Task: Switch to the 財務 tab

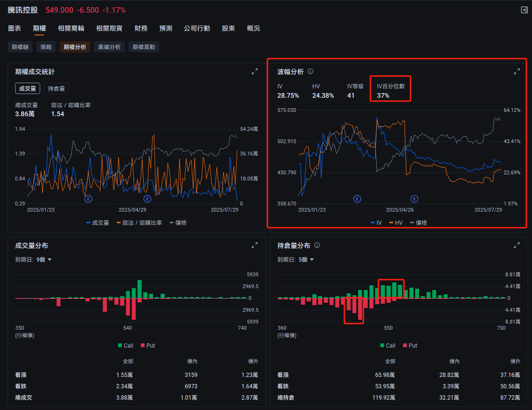Action: pyautogui.click(x=141, y=28)
